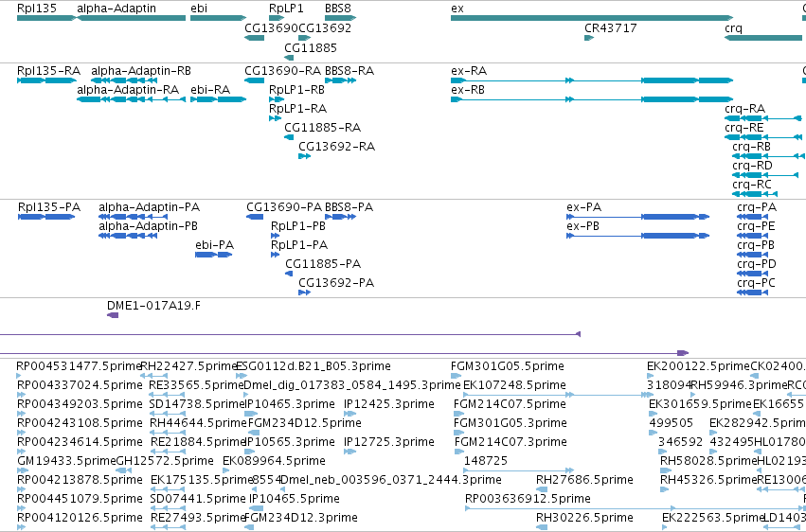Select the alpha-Adaptin-PA protein feature

tap(134, 217)
